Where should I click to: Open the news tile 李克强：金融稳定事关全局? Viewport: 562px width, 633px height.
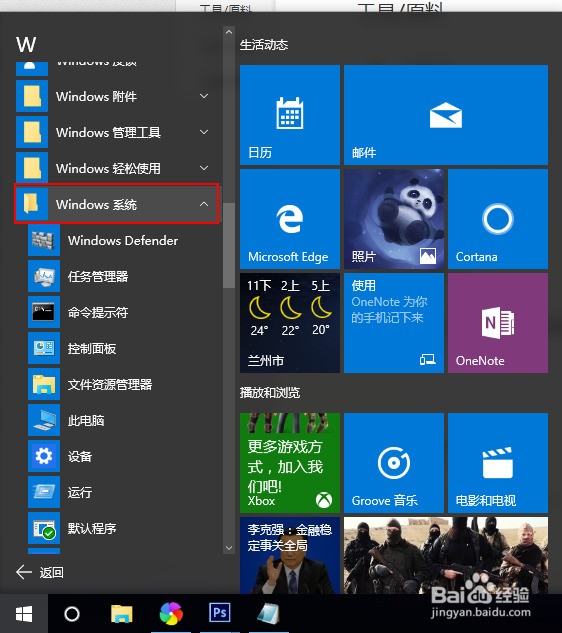click(x=290, y=555)
